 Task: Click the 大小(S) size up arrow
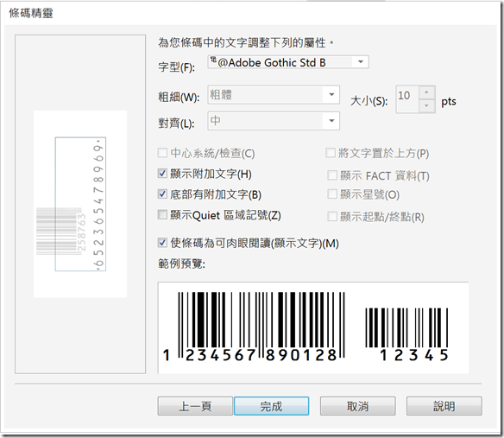point(426,92)
